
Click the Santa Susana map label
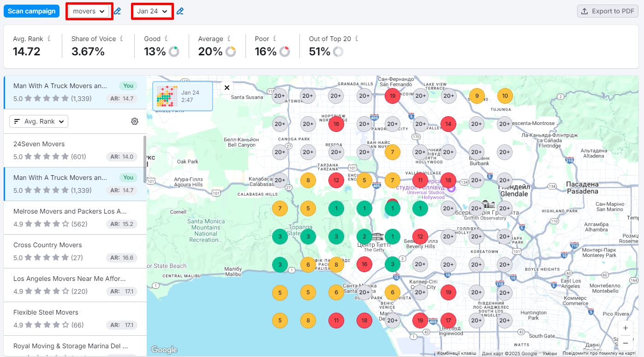(x=247, y=97)
